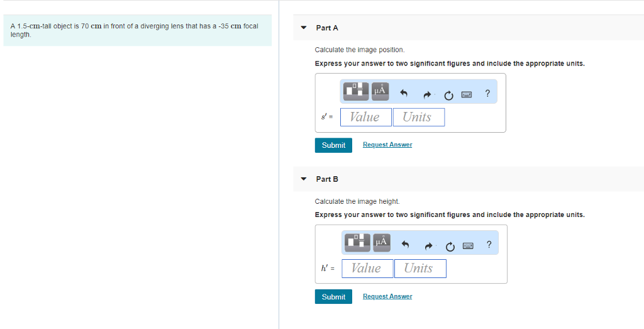
Task: Submit the Part B answer
Action: tap(333, 297)
